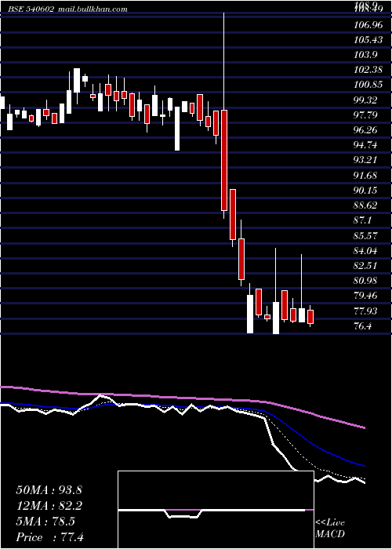Click the 77.93 price axis label

click(x=365, y=311)
